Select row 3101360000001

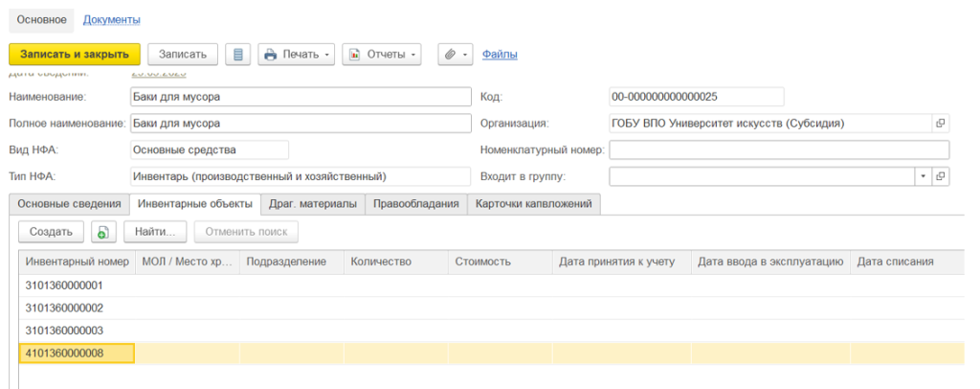click(491, 286)
